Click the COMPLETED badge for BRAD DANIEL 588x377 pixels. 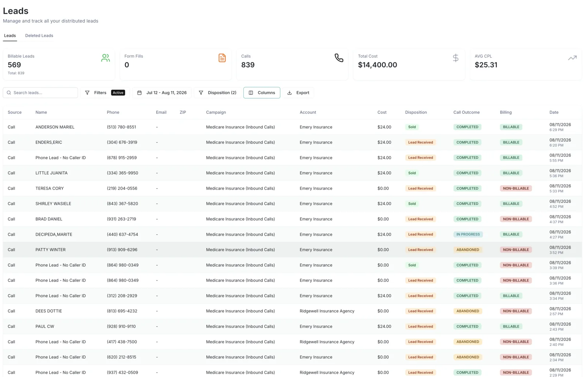click(x=467, y=219)
